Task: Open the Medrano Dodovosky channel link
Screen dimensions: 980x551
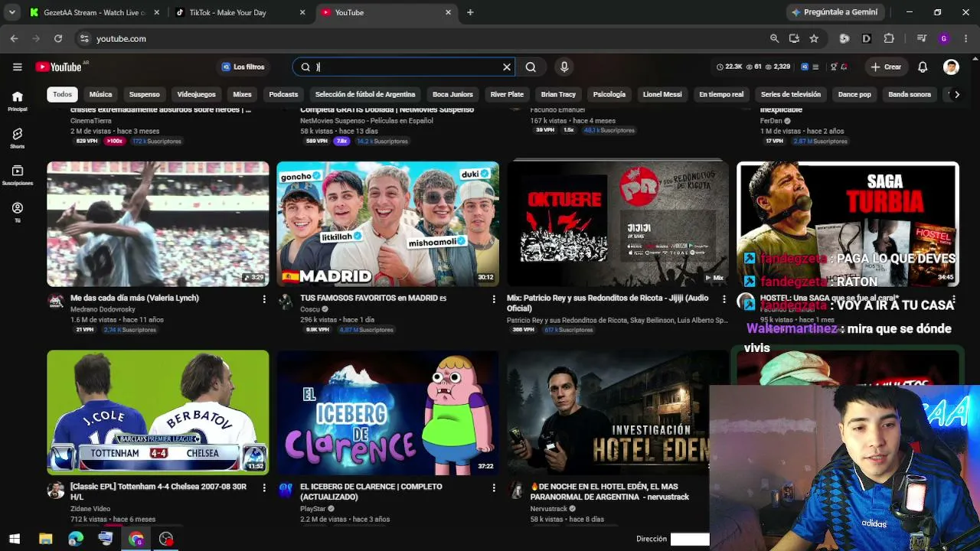Action: pos(103,309)
